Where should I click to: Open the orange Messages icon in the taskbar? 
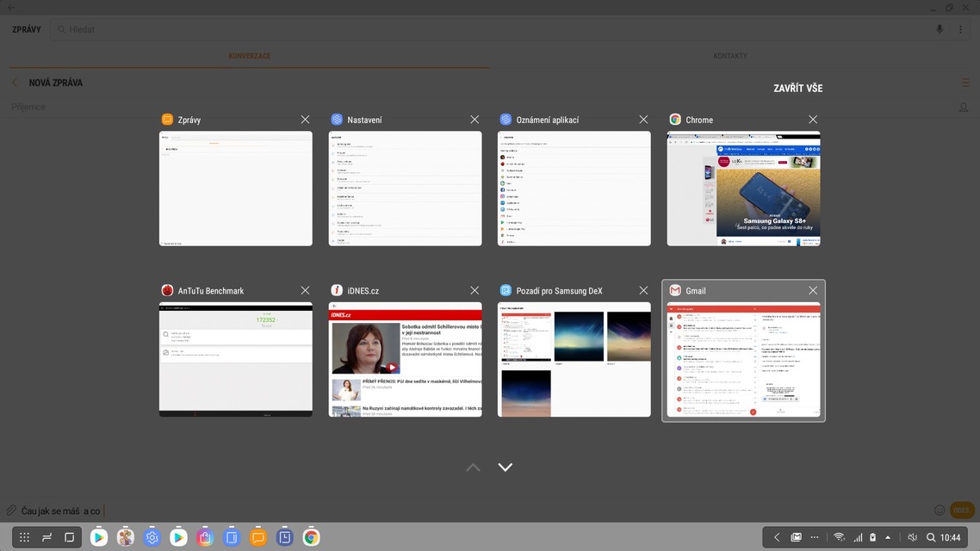[257, 537]
